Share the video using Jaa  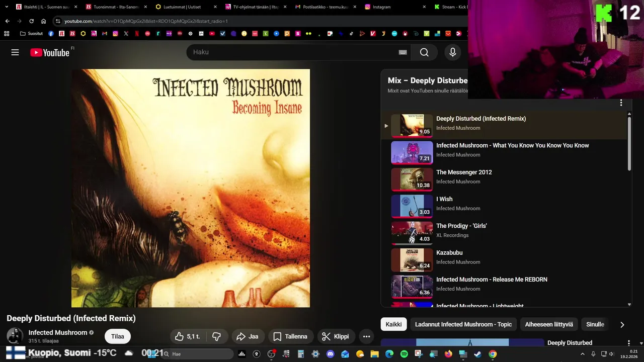coord(248,336)
